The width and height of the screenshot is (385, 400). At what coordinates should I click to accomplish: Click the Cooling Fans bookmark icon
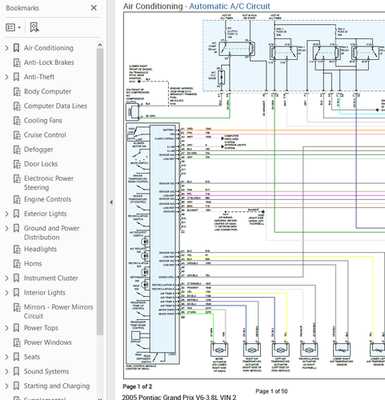tap(16, 121)
